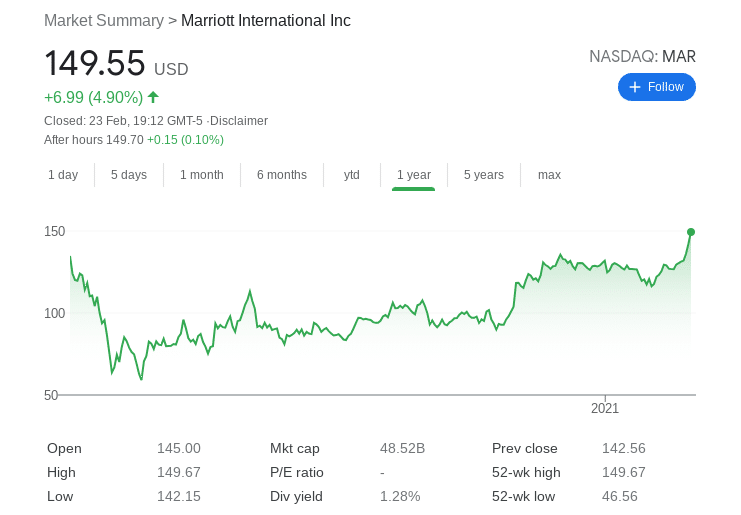741x515 pixels.
Task: Switch to ytd view
Action: (352, 175)
